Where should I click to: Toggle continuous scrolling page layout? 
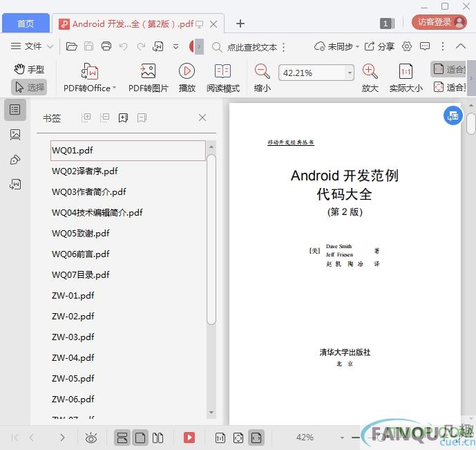(122, 438)
